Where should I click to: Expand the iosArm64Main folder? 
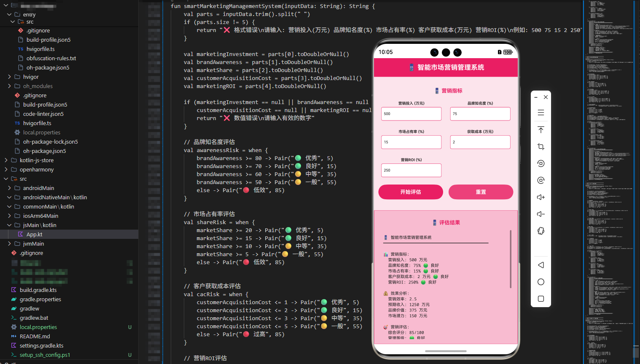point(9,216)
